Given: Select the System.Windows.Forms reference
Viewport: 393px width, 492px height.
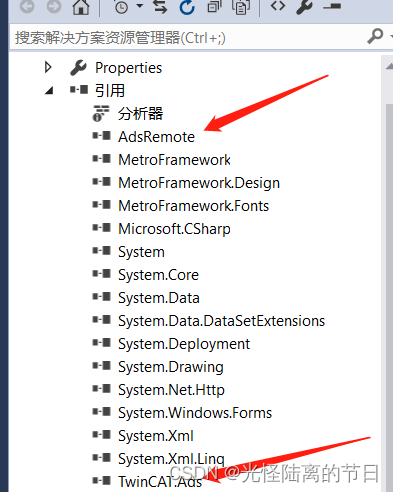Looking at the screenshot, I should pyautogui.click(x=195, y=413).
